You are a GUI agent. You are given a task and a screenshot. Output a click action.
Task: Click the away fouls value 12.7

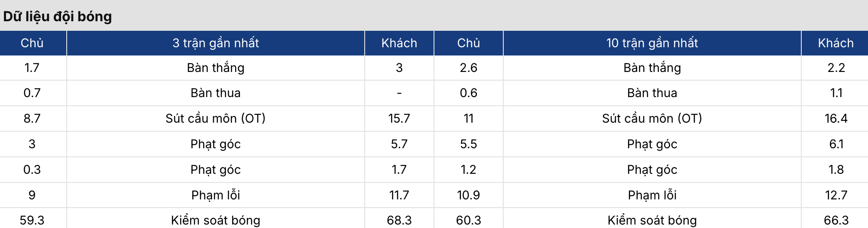(x=836, y=195)
